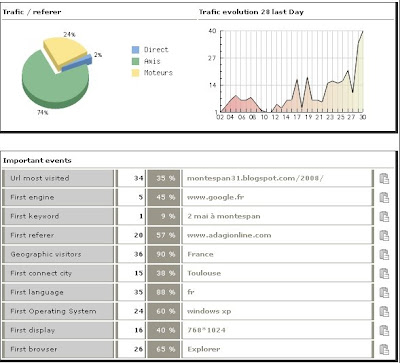Image resolution: width=400 pixels, height=363 pixels.
Task: Click the 57 % cell
Action: (164, 235)
